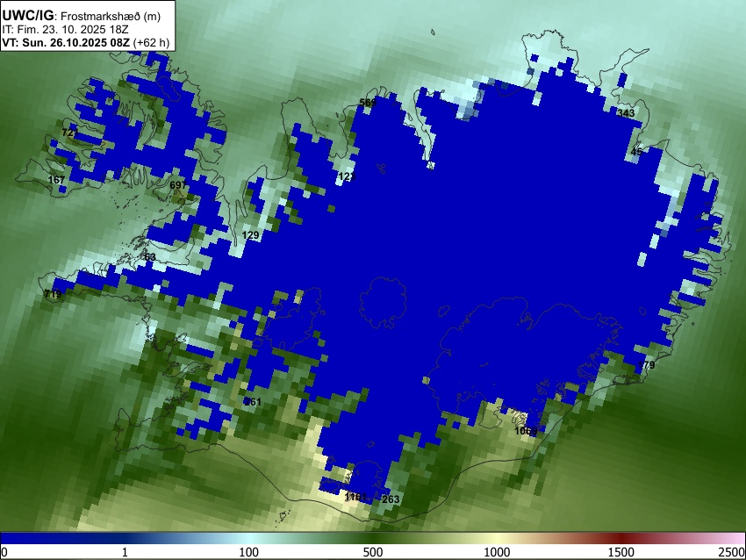The height and width of the screenshot is (560, 746).
Task: Click the 500 tick label on the color scale
Action: [373, 552]
